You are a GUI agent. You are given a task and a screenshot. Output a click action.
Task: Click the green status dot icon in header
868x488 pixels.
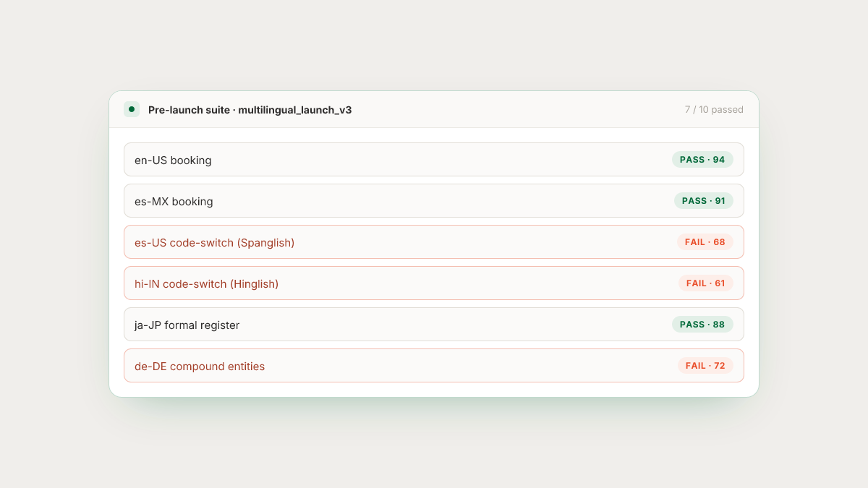point(131,109)
